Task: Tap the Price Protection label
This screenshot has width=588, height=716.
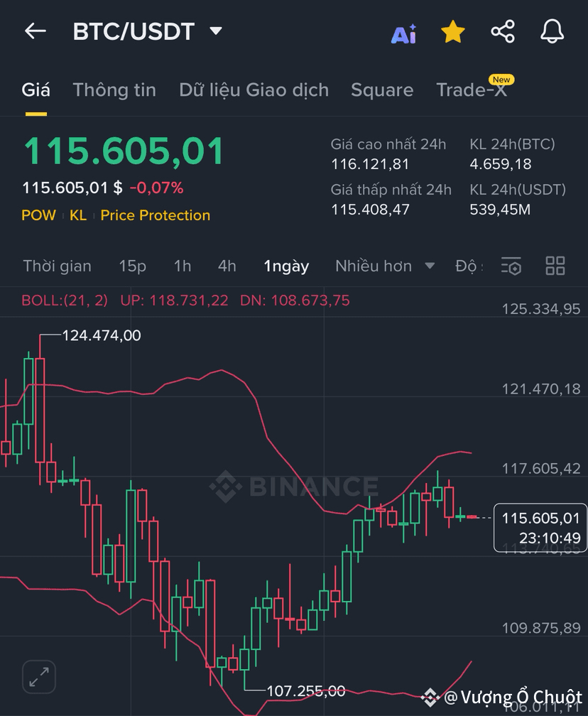Action: click(156, 215)
